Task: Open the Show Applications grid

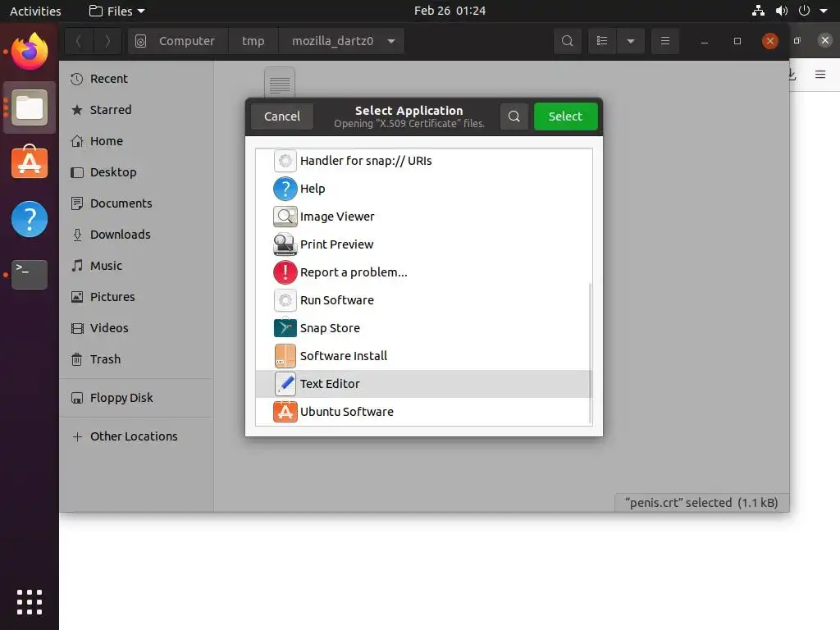Action: point(30,602)
